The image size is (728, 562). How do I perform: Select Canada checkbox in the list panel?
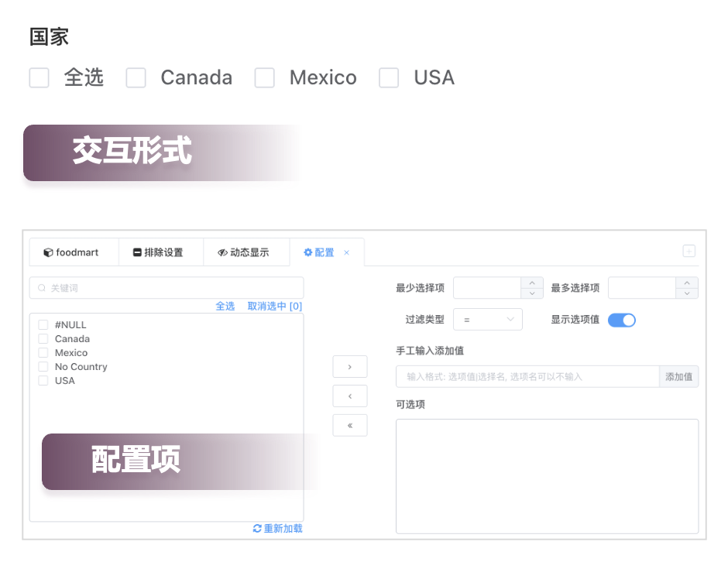point(43,338)
